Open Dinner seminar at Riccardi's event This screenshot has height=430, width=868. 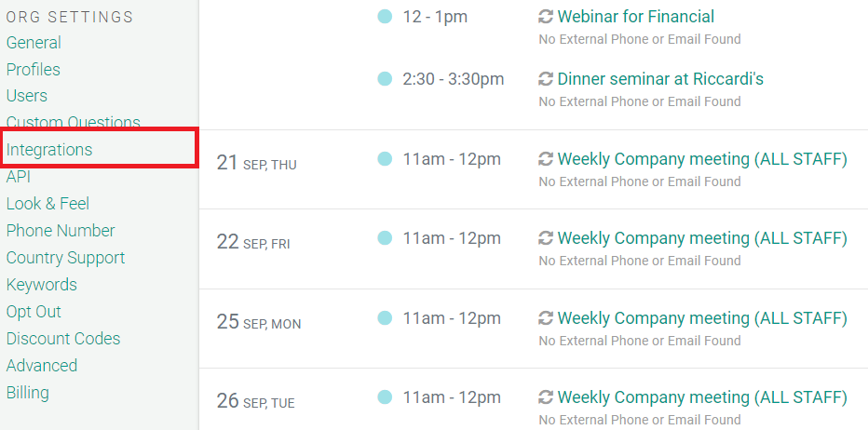coord(660,79)
